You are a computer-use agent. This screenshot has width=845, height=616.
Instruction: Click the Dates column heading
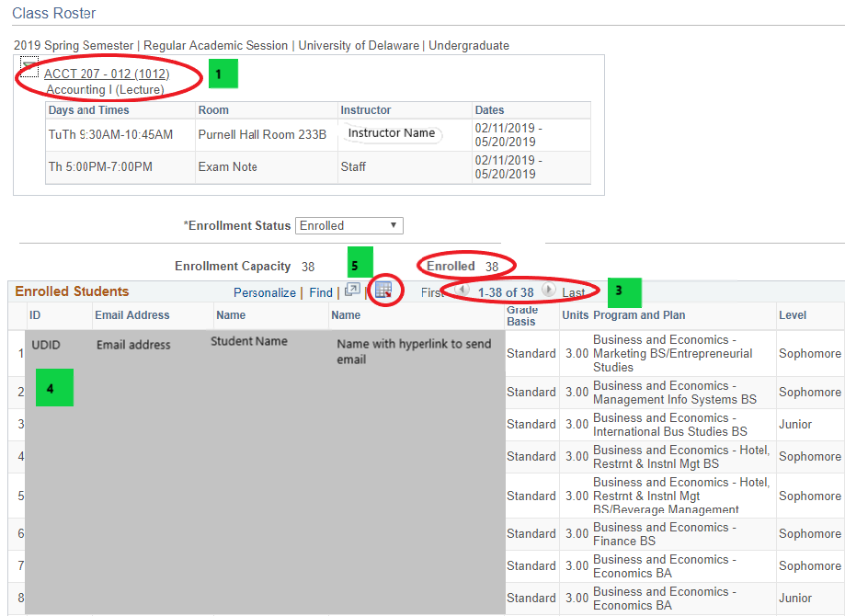489,110
